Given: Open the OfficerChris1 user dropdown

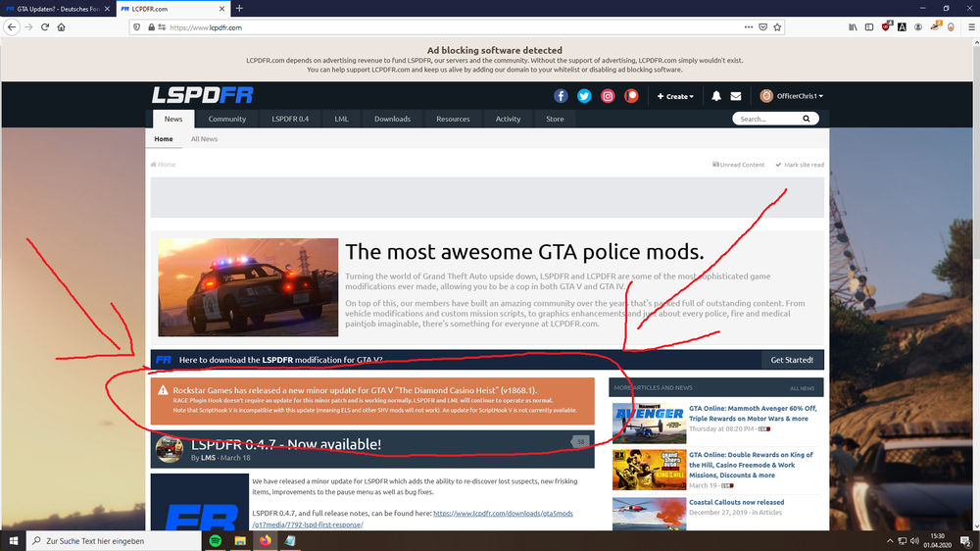Looking at the screenshot, I should [x=791, y=96].
